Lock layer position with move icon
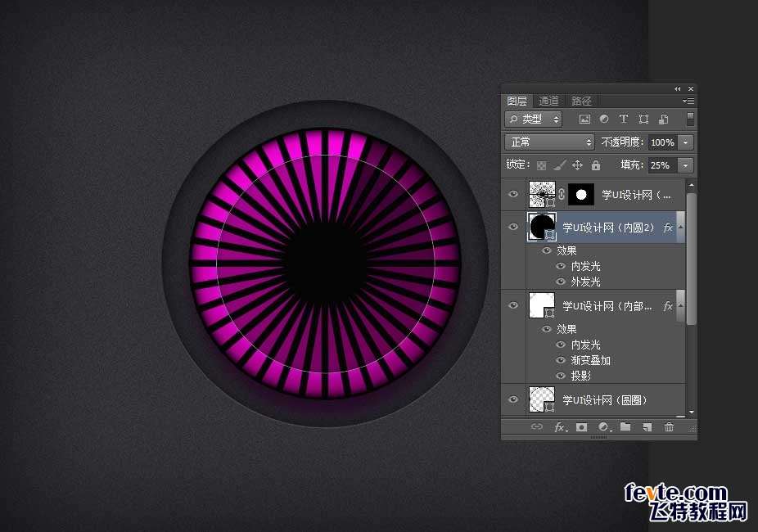The image size is (758, 532). pos(577,165)
